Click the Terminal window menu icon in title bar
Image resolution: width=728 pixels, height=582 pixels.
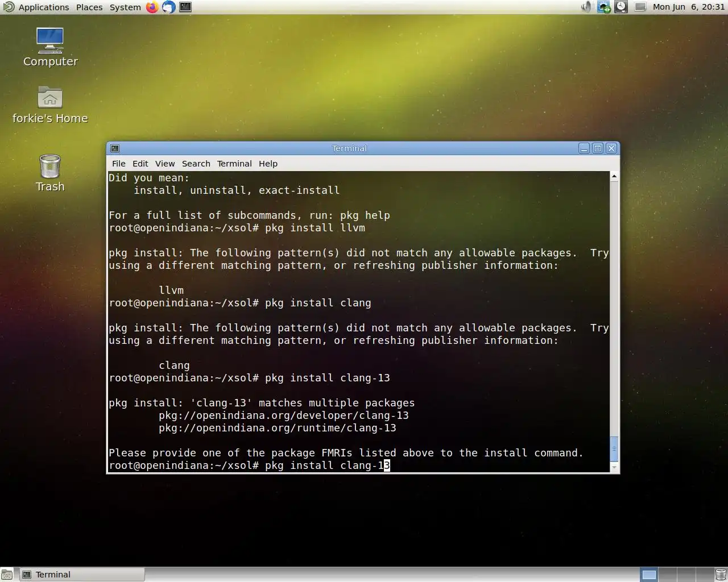click(x=115, y=148)
